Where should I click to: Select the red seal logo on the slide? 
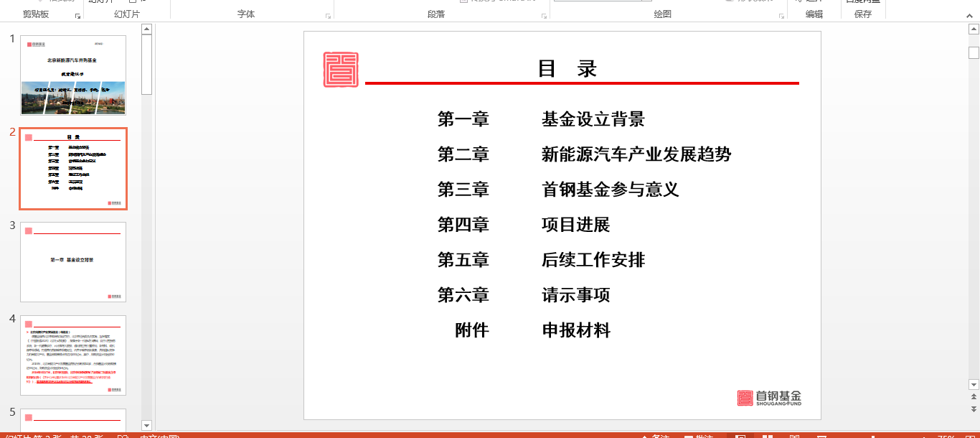click(341, 70)
